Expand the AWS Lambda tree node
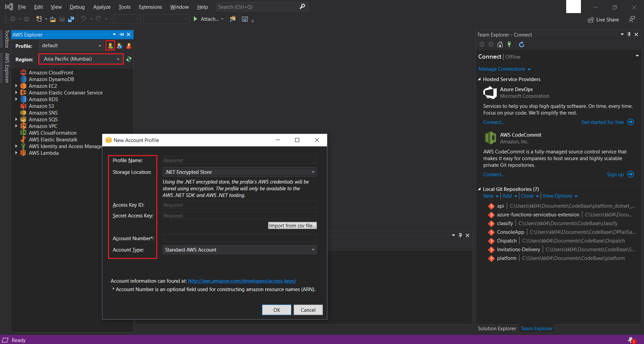The width and height of the screenshot is (644, 344). point(16,153)
